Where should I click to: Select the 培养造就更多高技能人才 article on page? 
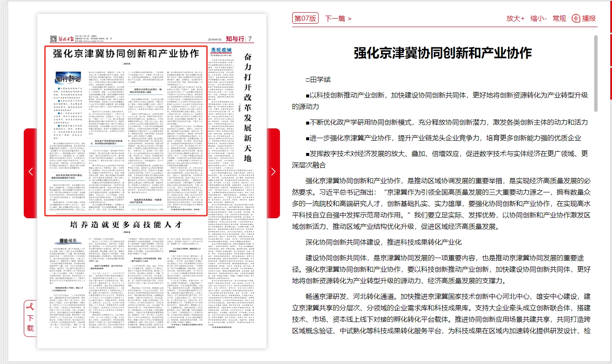(126, 225)
